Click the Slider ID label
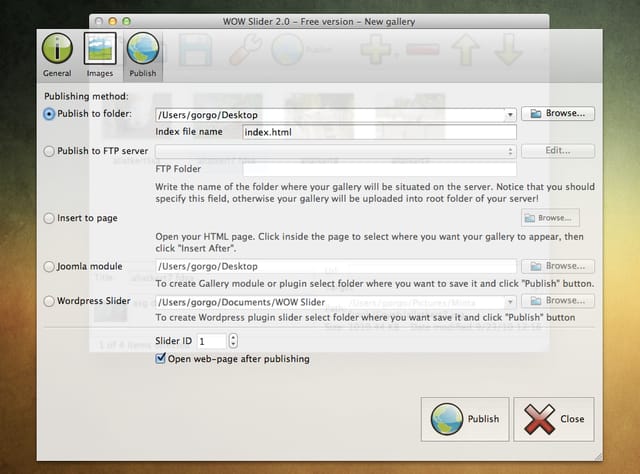 click(x=173, y=341)
